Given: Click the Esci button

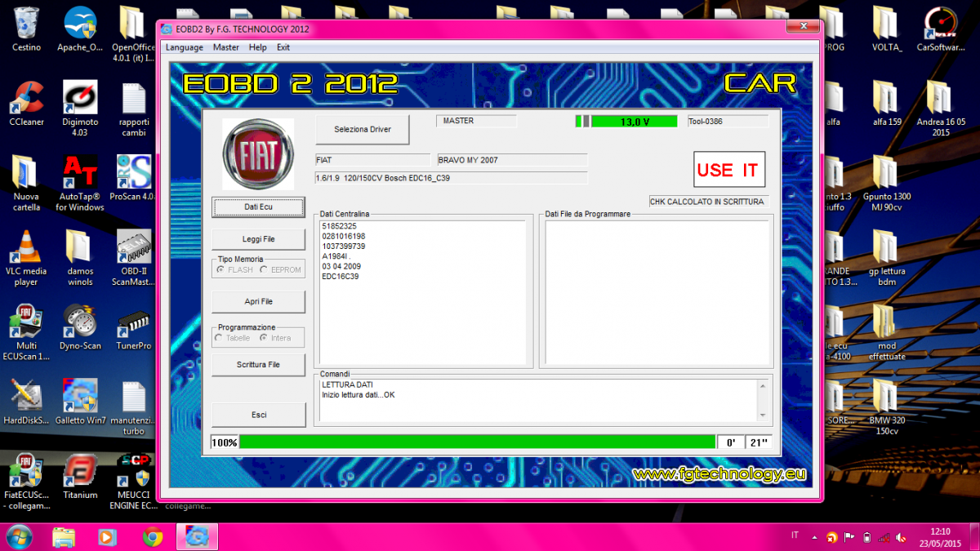Looking at the screenshot, I should 259,415.
